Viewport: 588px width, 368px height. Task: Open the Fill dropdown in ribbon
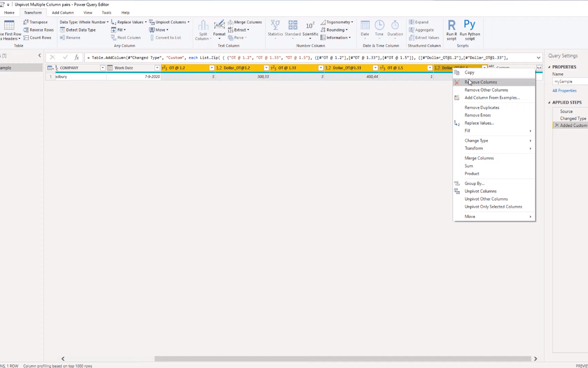(x=118, y=30)
